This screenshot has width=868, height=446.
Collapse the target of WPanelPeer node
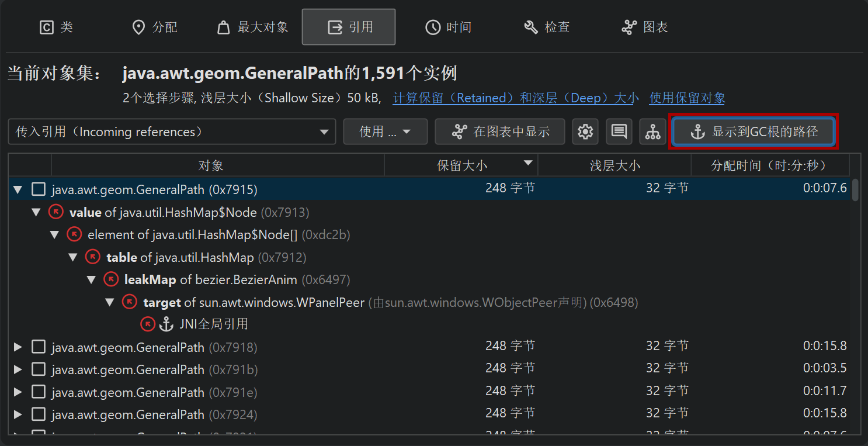pyautogui.click(x=110, y=302)
